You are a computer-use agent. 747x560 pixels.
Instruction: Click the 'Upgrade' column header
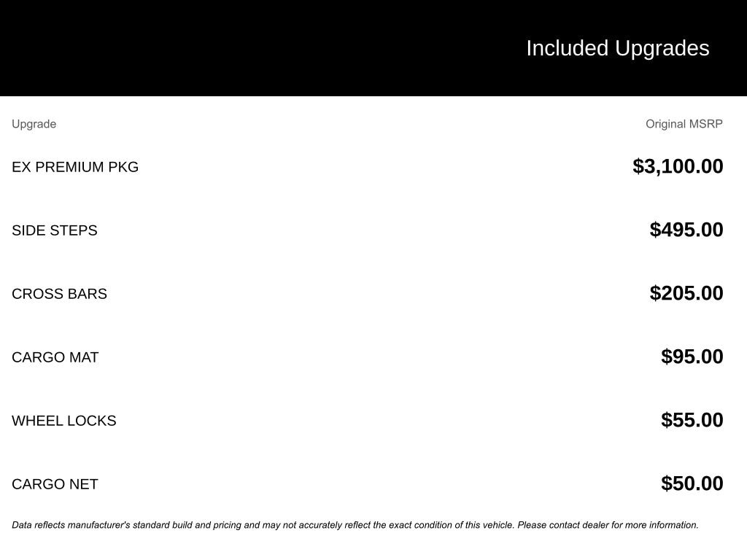coord(34,124)
